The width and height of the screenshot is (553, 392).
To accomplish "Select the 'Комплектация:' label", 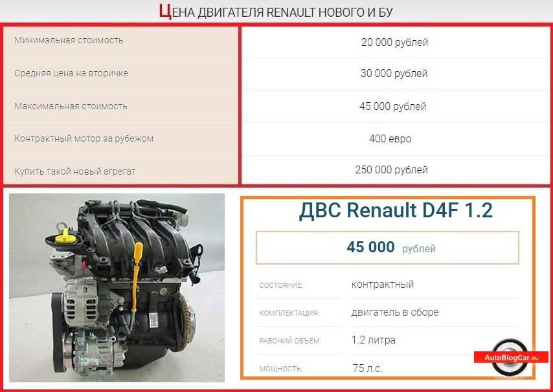I will [289, 313].
